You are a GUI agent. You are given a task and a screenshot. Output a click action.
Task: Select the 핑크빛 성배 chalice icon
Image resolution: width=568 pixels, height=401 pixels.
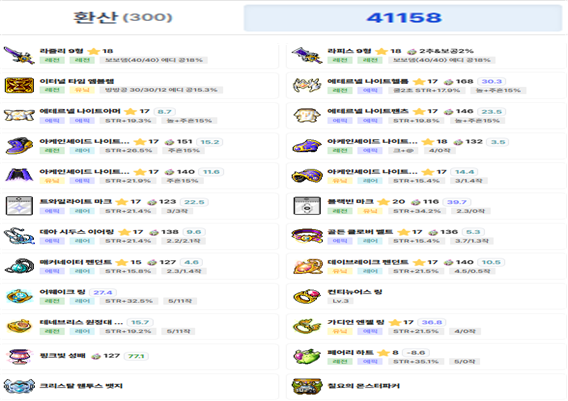coord(19,356)
